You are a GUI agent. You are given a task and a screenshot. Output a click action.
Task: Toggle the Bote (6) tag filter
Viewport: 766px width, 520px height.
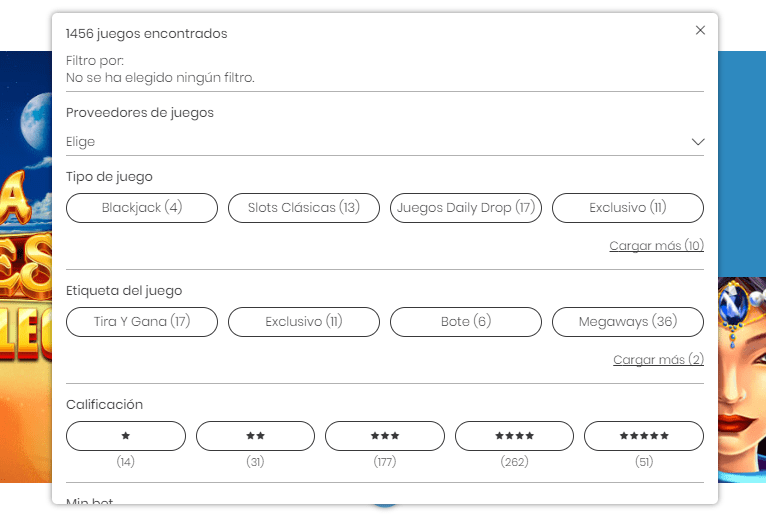point(466,322)
